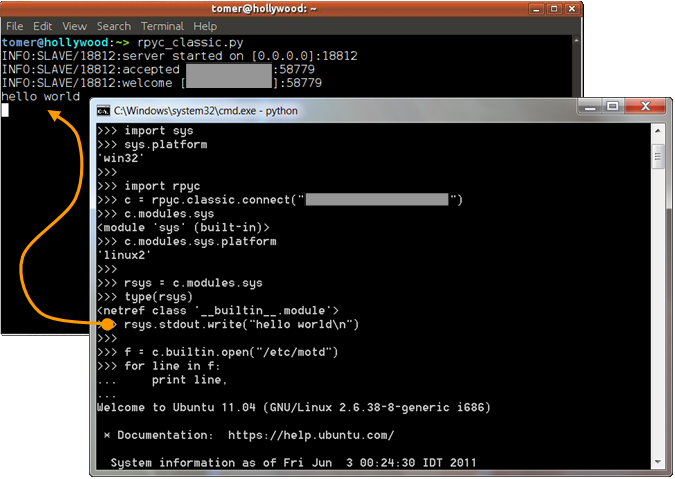The image size is (675, 479).
Task: Click the https://help.ubuntu.com/ URL
Action: 311,435
